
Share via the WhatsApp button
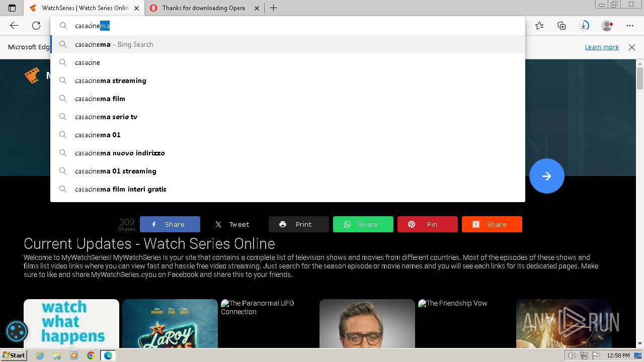pos(363,224)
